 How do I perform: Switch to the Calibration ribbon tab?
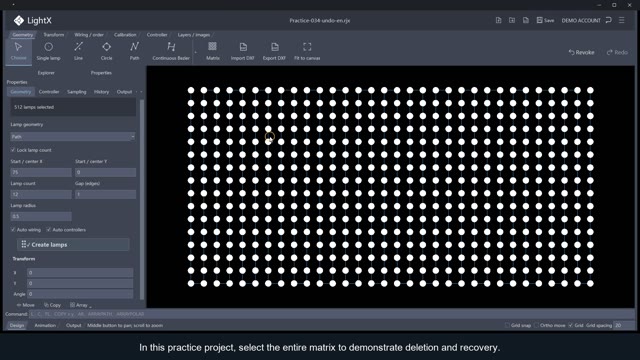click(x=125, y=35)
